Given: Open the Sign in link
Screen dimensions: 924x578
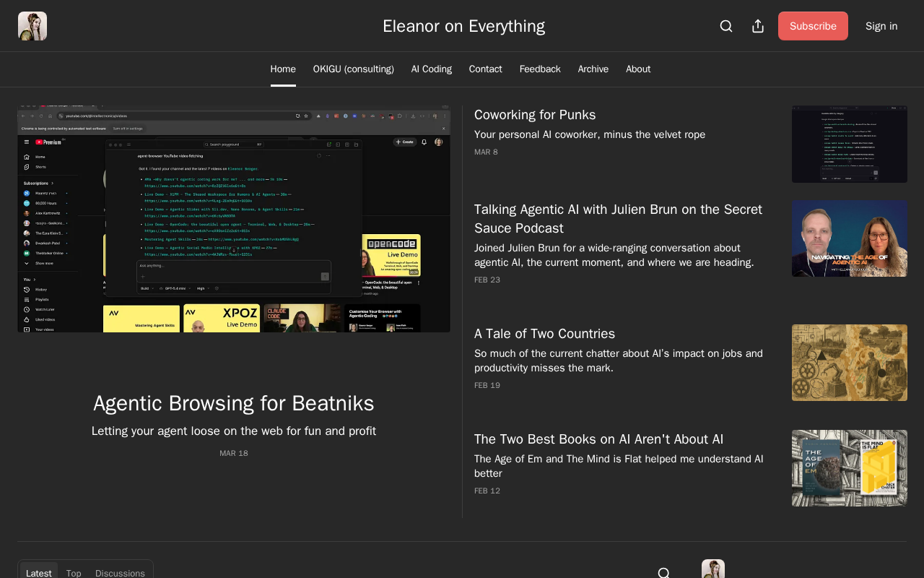Looking at the screenshot, I should click(881, 26).
